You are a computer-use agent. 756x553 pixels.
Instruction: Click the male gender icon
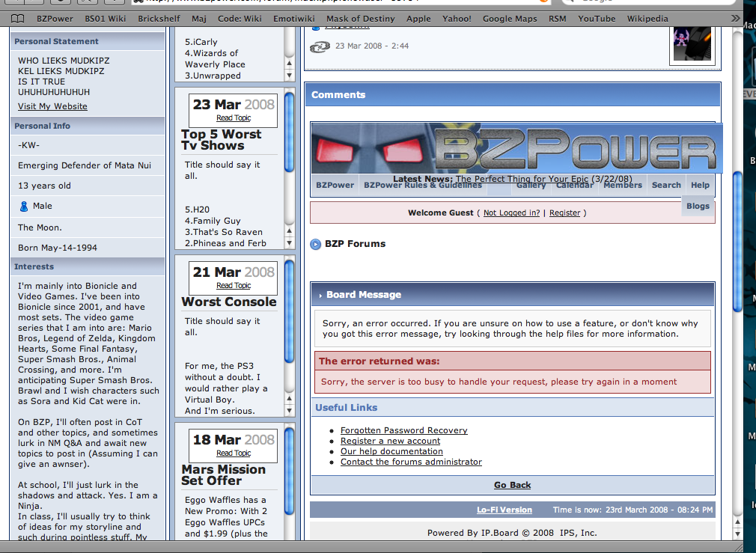pos(24,207)
